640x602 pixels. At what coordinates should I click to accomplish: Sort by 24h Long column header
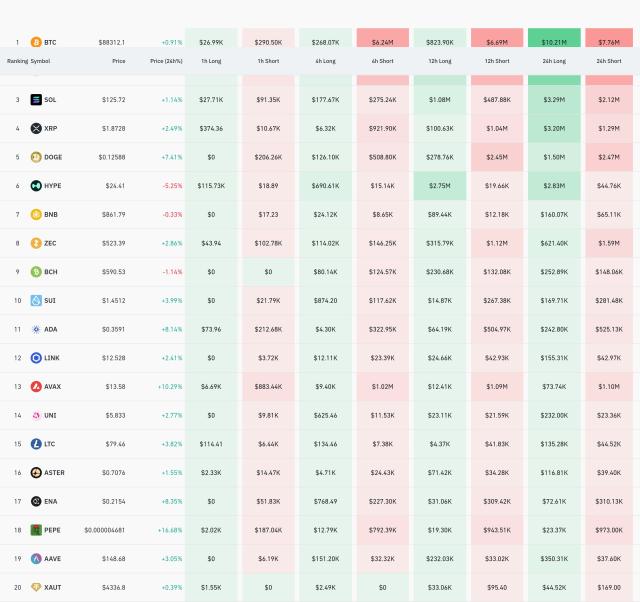coord(554,61)
